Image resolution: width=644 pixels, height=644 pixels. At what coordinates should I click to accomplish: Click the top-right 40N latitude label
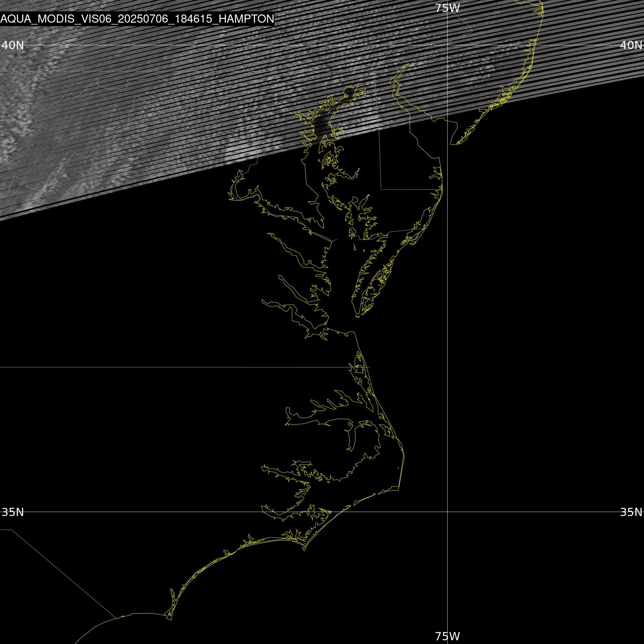point(631,45)
